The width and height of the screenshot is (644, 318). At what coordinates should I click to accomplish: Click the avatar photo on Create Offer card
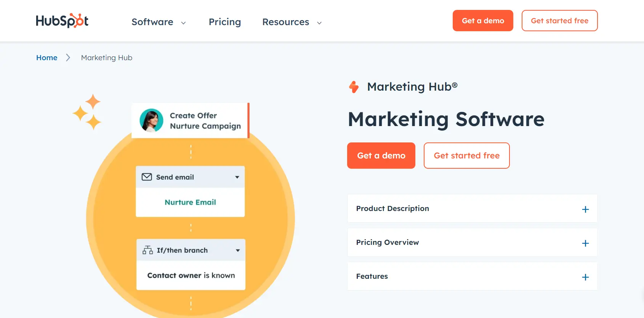(x=151, y=120)
